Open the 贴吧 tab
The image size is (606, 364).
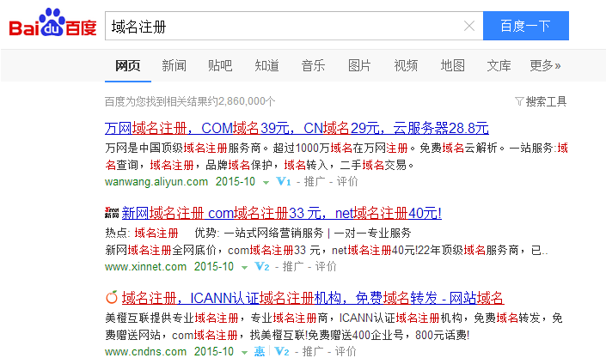coord(220,65)
